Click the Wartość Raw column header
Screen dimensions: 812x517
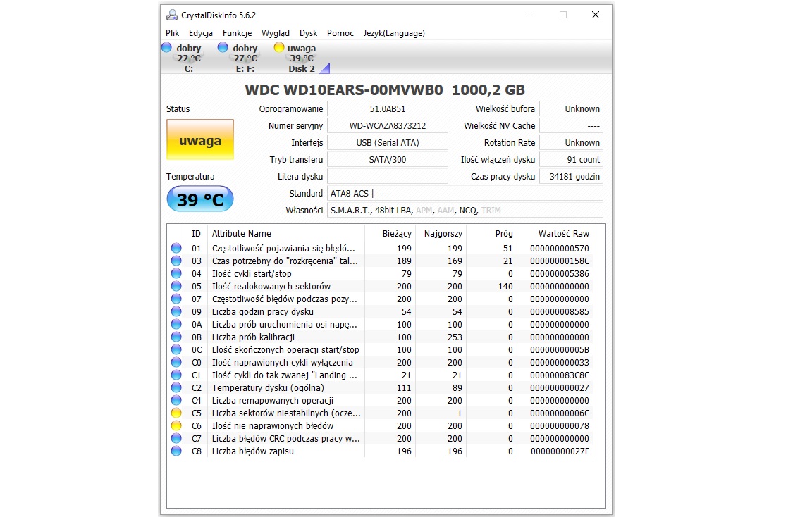tap(555, 233)
